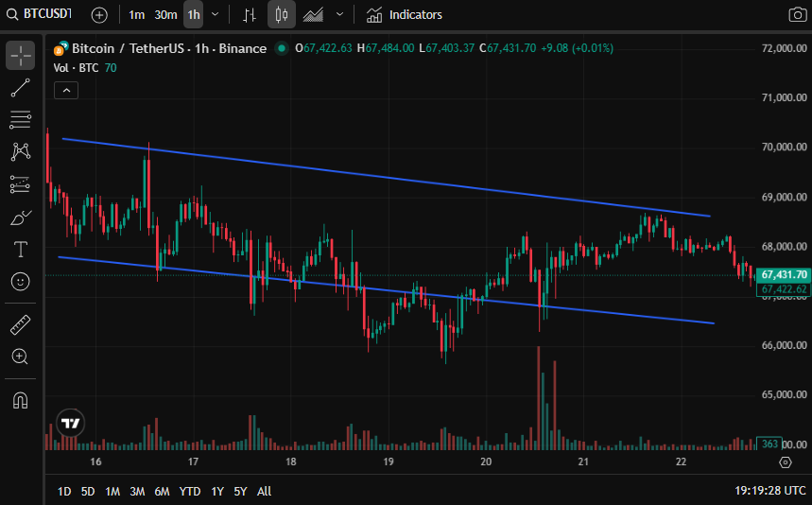Select the crosshair cursor tool
This screenshot has width=812, height=505.
pos(20,56)
